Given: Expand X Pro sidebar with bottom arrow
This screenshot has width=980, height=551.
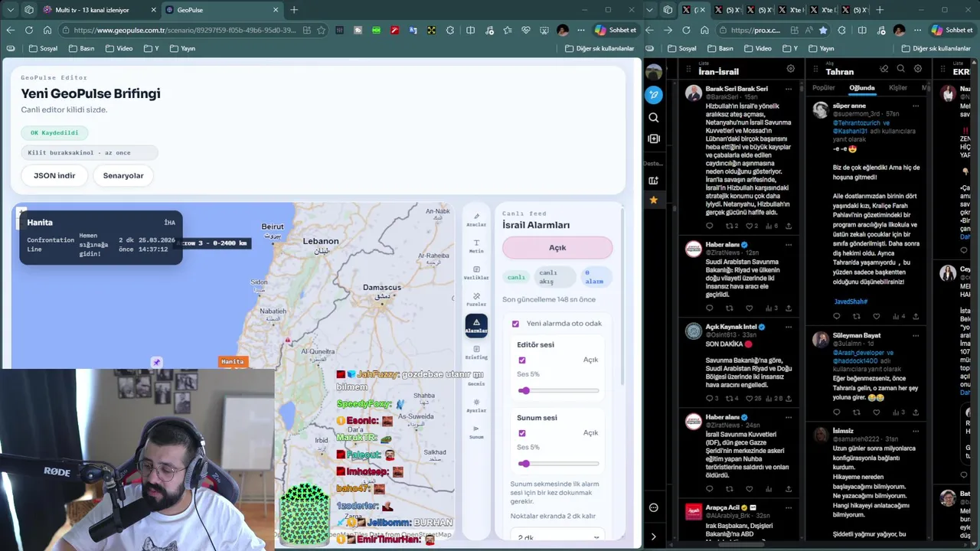Looking at the screenshot, I should pos(653,536).
